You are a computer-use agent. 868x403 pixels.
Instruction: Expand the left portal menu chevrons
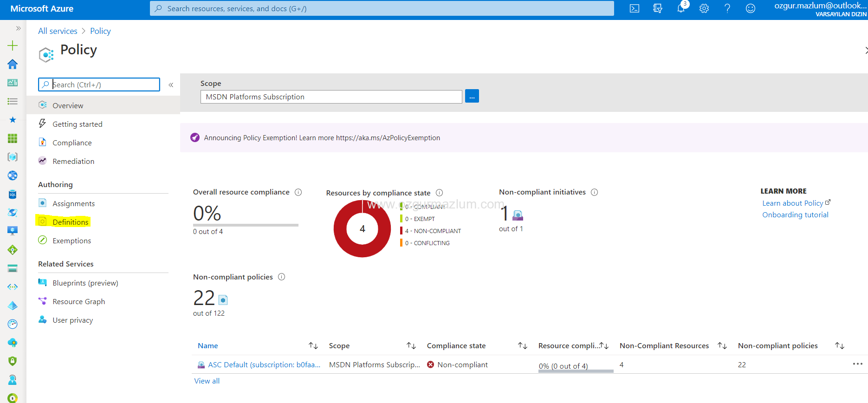click(19, 28)
